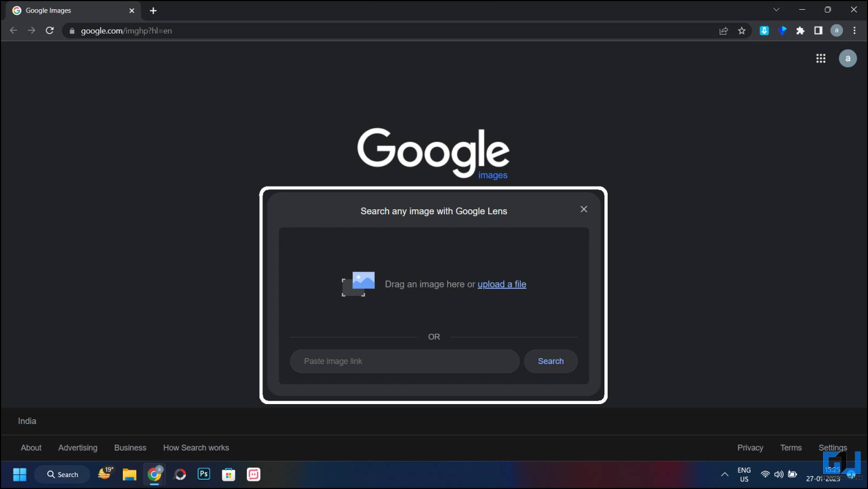The height and width of the screenshot is (489, 868).
Task: Click the address bar URL
Action: click(x=127, y=31)
